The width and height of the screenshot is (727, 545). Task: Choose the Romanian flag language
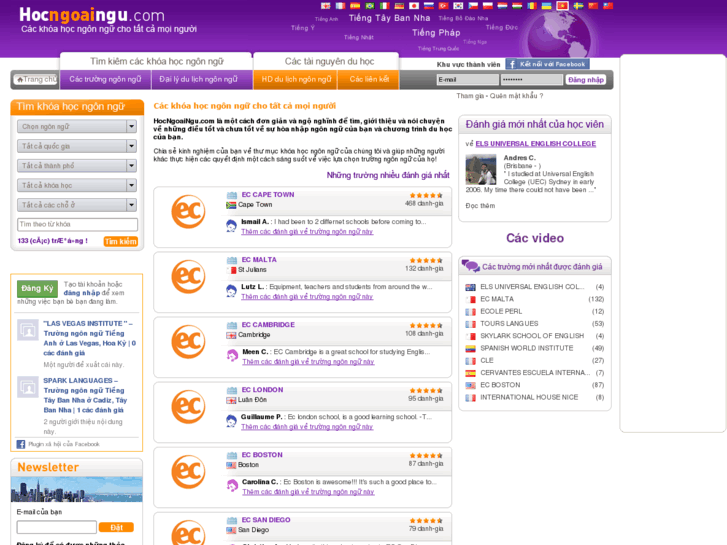tap(532, 6)
